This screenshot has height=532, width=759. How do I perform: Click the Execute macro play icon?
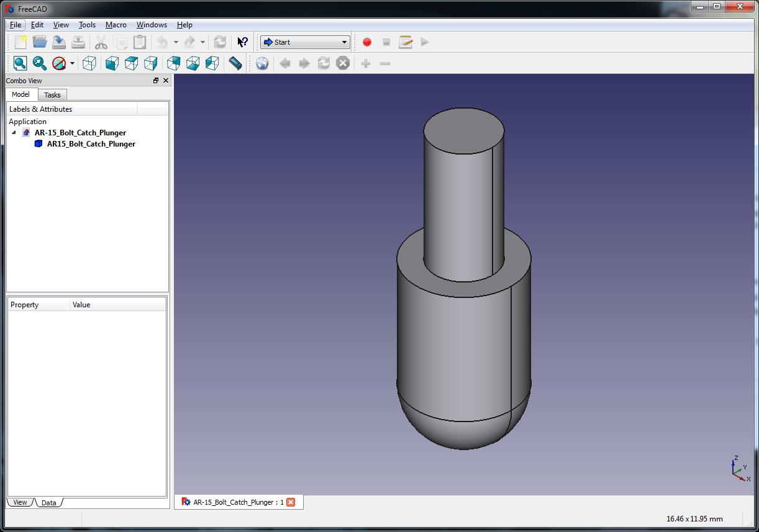pos(425,42)
